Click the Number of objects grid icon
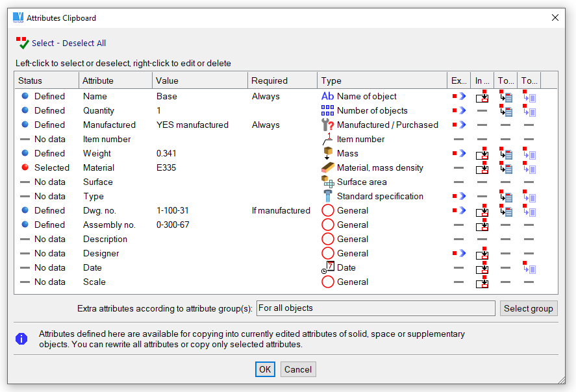The width and height of the screenshot is (576, 392). (x=327, y=110)
